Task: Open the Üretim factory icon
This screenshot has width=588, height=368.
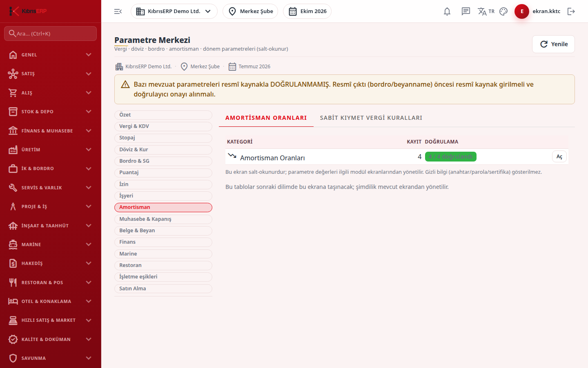Action: tap(13, 150)
